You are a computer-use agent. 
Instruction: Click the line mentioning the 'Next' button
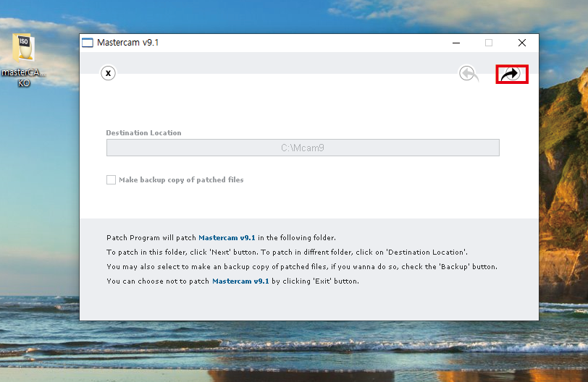pos(287,252)
